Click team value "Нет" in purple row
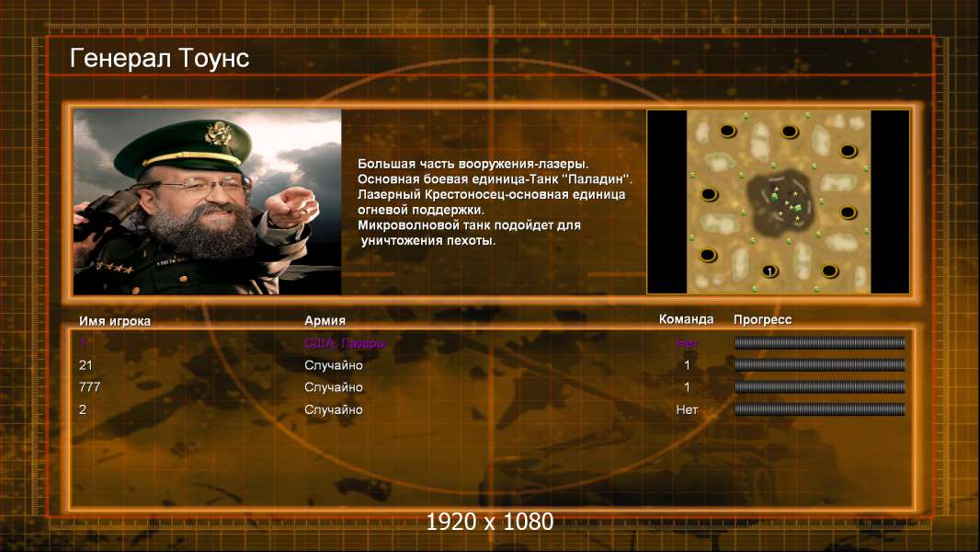Screen dimensions: 980x552 (x=687, y=342)
